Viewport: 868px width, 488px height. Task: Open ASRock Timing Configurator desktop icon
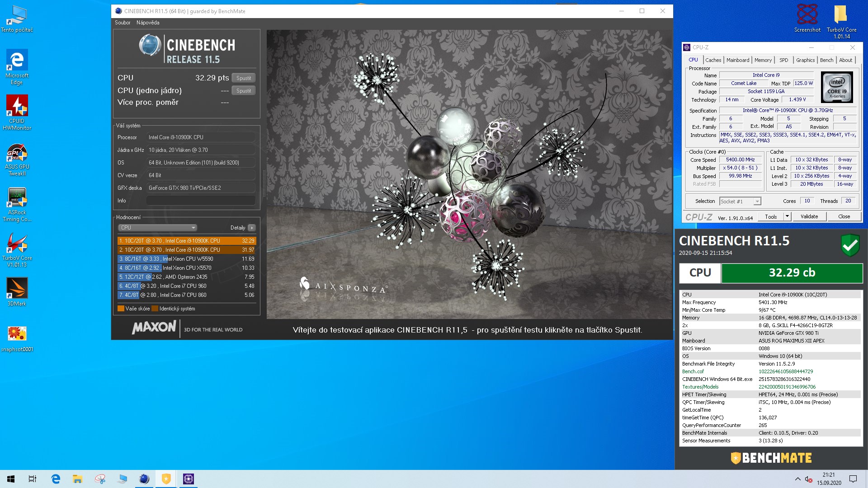[17, 205]
